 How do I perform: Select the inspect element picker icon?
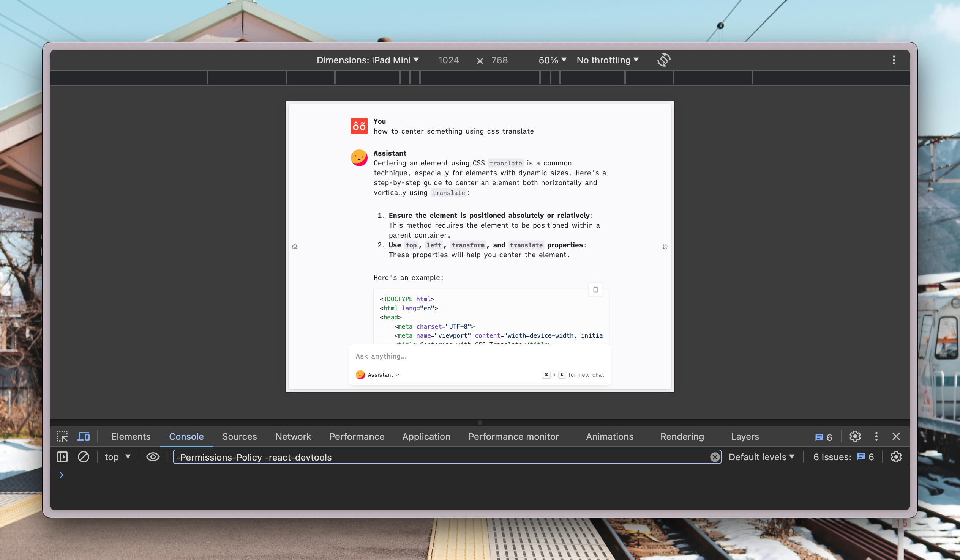[x=62, y=436]
